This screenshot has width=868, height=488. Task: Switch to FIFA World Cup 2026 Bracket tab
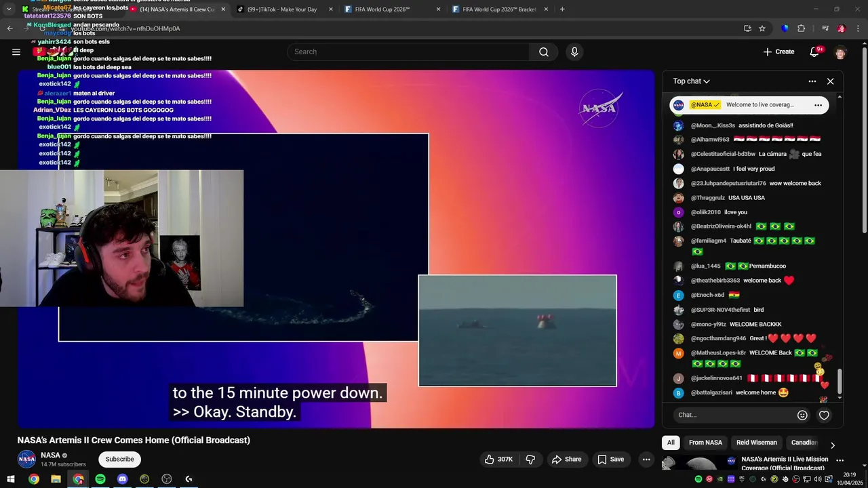click(x=499, y=9)
